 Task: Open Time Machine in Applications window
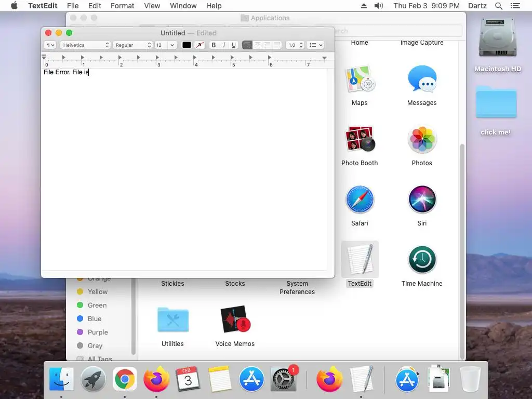click(422, 260)
